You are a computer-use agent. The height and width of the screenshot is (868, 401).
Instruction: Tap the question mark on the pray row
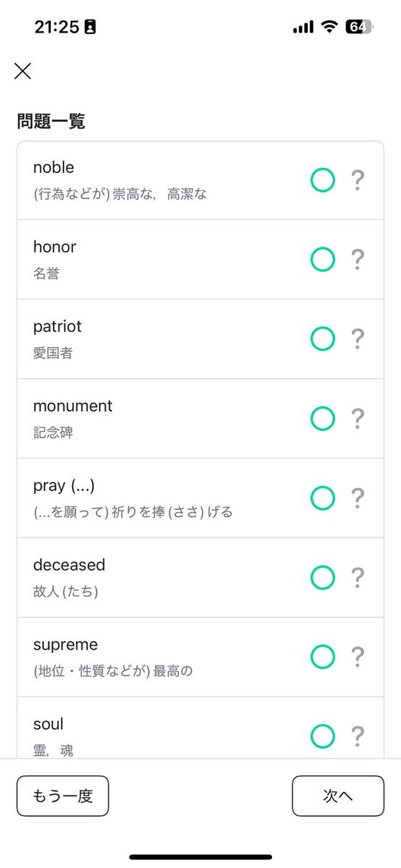(357, 498)
